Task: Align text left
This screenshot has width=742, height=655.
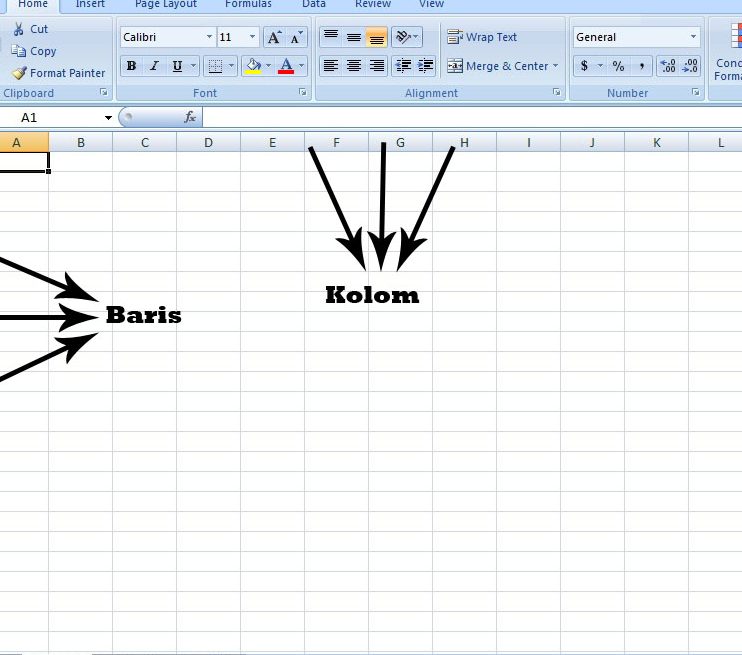Action: click(331, 66)
